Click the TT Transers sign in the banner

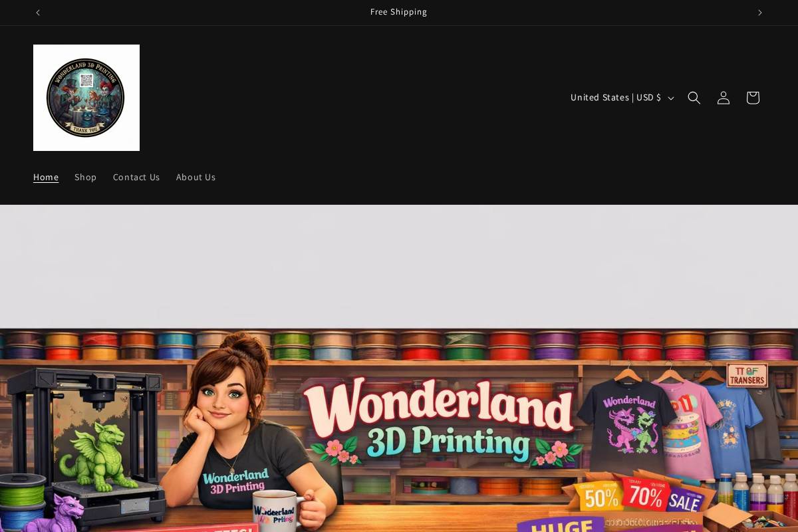[747, 376]
